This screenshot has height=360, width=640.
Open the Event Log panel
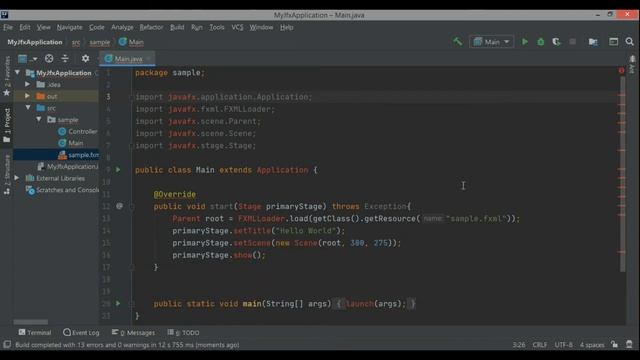[x=81, y=333]
